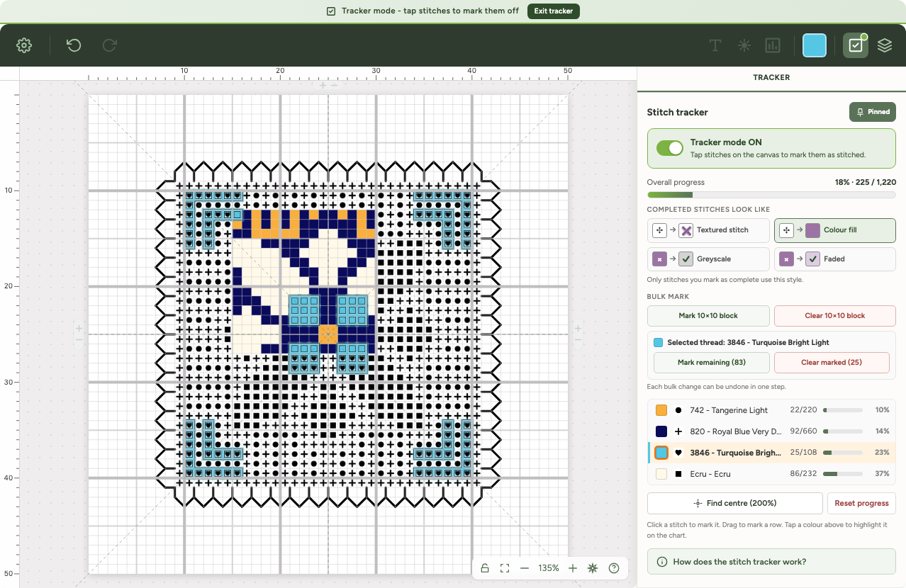
Task: Click the redo arrow icon
Action: (x=109, y=45)
